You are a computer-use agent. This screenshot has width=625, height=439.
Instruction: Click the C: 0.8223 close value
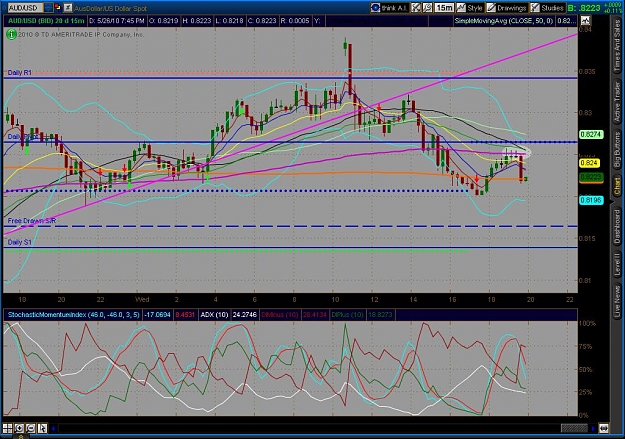pos(262,21)
